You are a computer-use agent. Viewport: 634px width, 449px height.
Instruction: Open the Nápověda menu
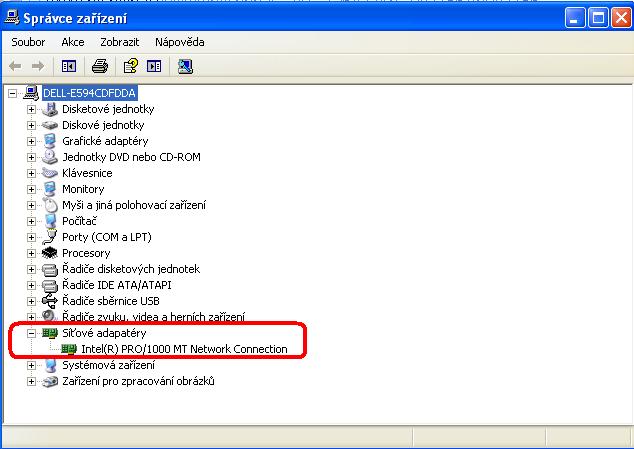(180, 42)
